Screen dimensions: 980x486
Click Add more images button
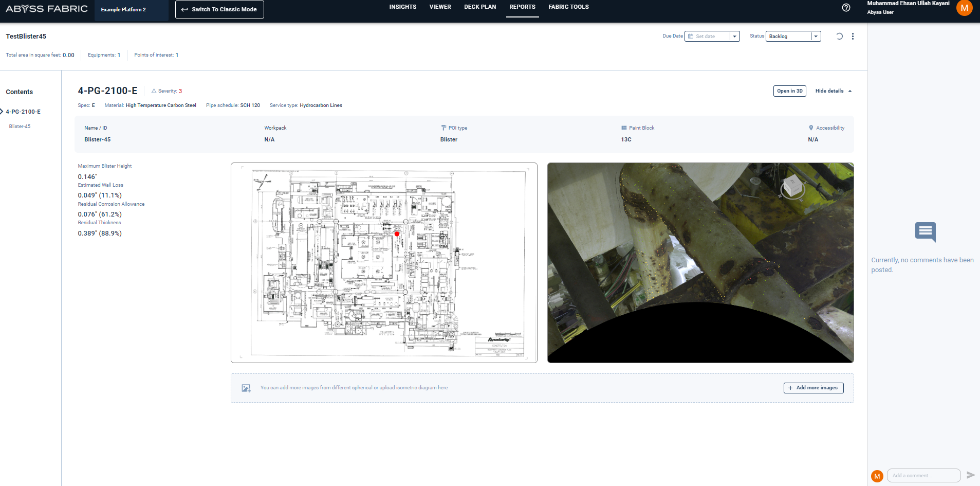coord(813,388)
